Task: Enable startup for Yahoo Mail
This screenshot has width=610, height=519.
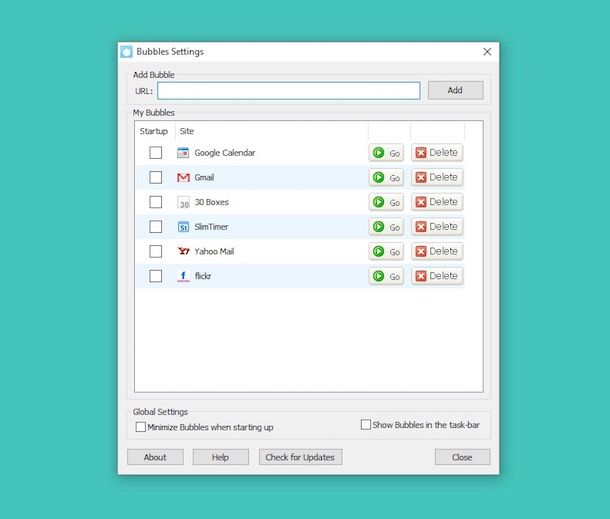Action: coord(156,251)
